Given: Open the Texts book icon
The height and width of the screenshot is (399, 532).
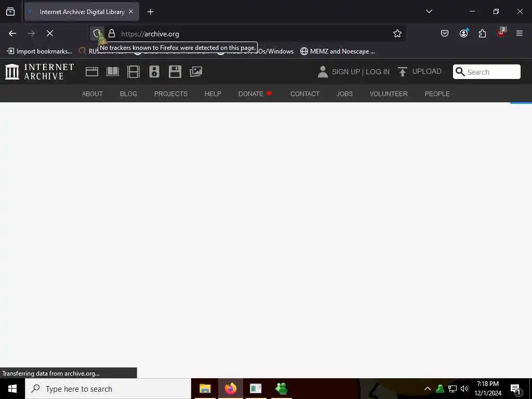Looking at the screenshot, I should pos(113,72).
